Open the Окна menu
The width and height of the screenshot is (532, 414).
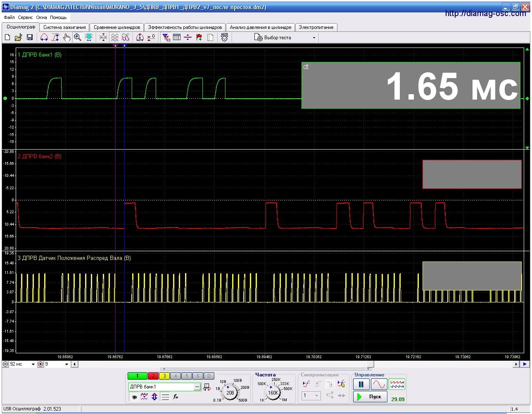click(41, 18)
